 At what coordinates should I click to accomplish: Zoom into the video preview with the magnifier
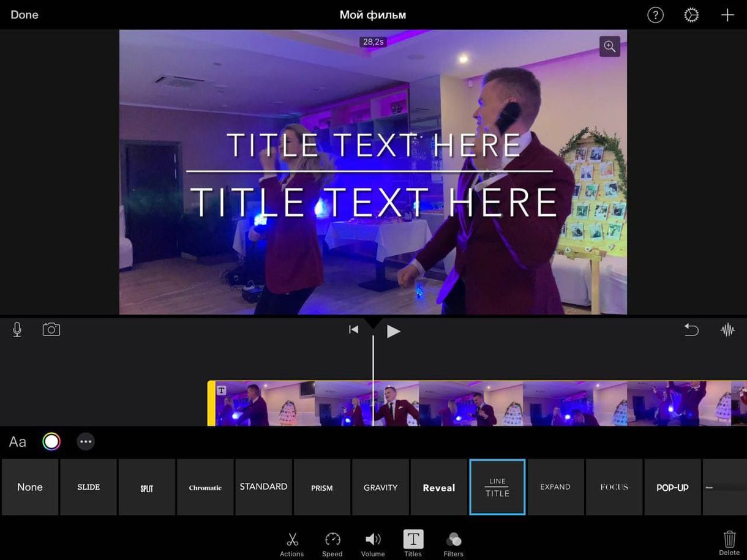point(609,46)
